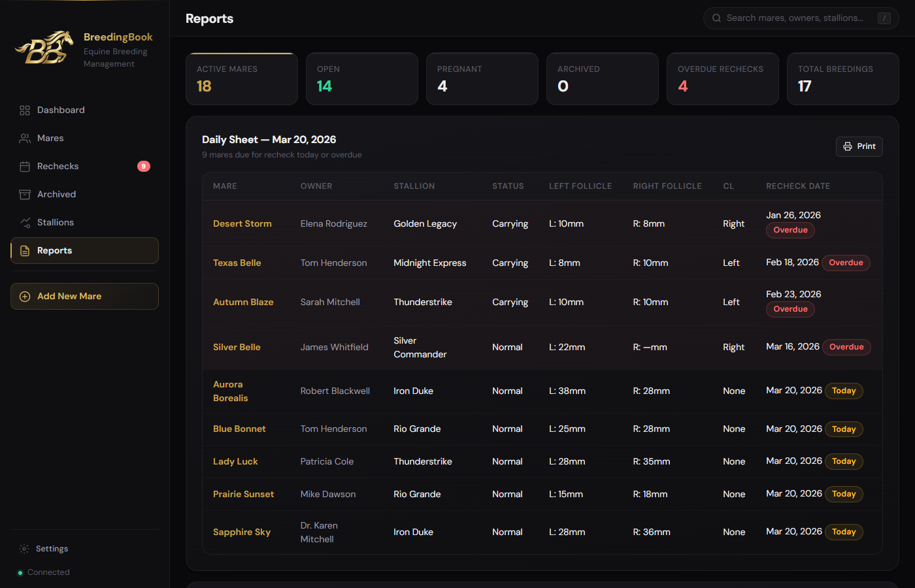Screen dimensions: 915x588
Task: Click the Overdue badge for Texas Belle
Action: pos(846,263)
